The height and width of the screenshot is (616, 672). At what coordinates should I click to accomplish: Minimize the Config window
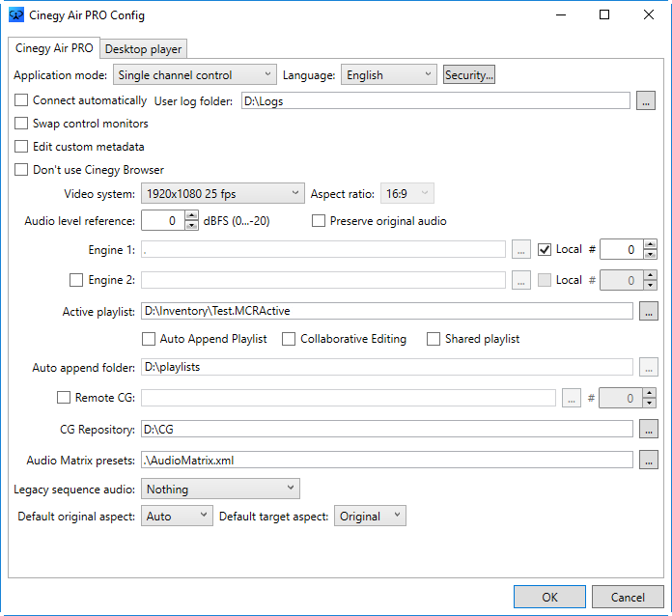click(561, 15)
